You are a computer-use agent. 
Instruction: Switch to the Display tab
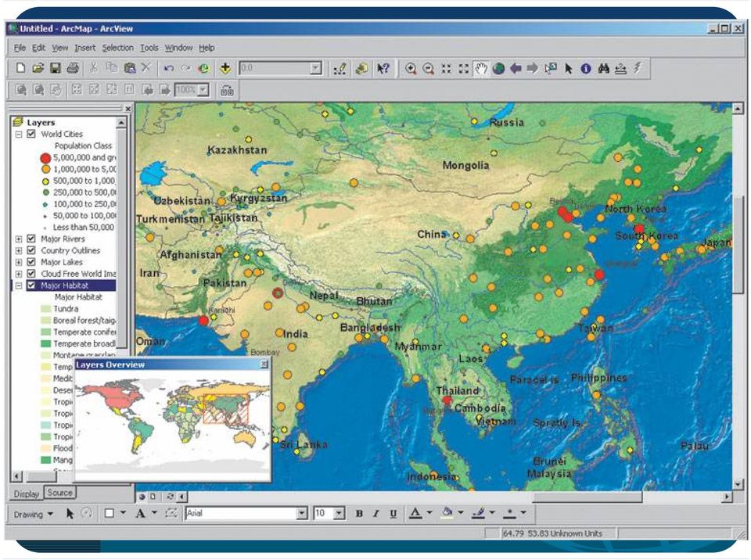point(27,494)
